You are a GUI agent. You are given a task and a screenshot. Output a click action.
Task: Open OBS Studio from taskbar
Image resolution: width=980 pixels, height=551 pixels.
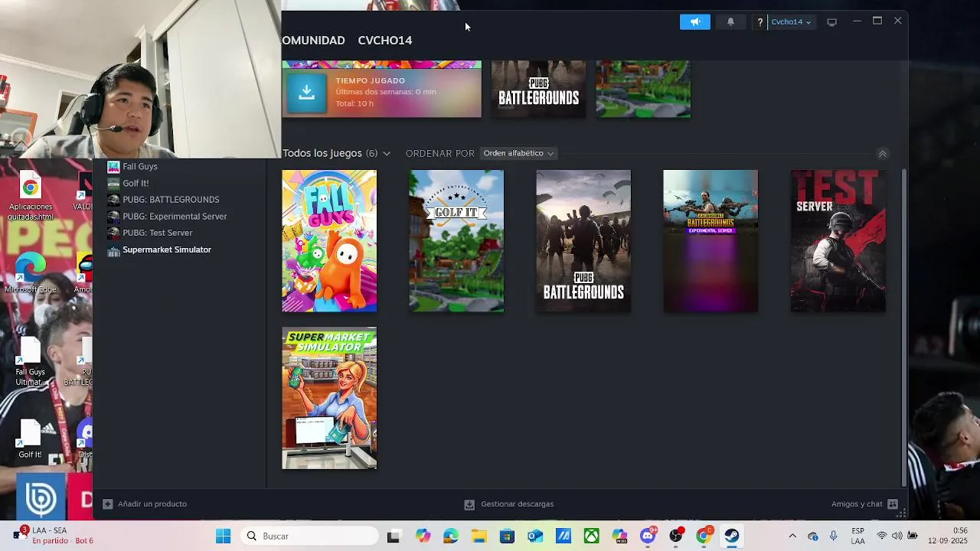click(x=676, y=536)
